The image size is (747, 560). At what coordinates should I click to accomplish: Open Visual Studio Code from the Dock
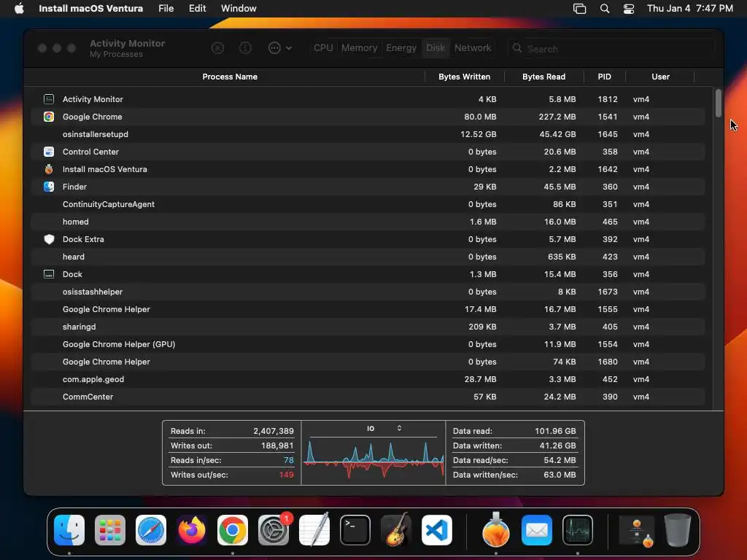437,530
